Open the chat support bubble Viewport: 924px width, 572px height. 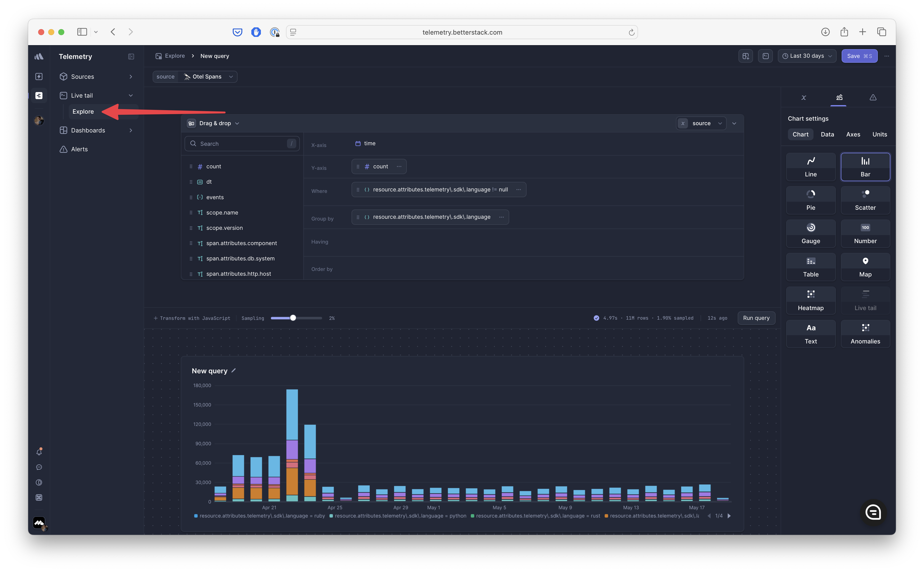pyautogui.click(x=873, y=513)
